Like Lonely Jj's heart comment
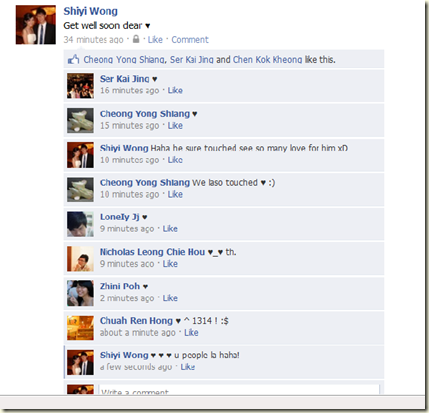 [x=170, y=229]
